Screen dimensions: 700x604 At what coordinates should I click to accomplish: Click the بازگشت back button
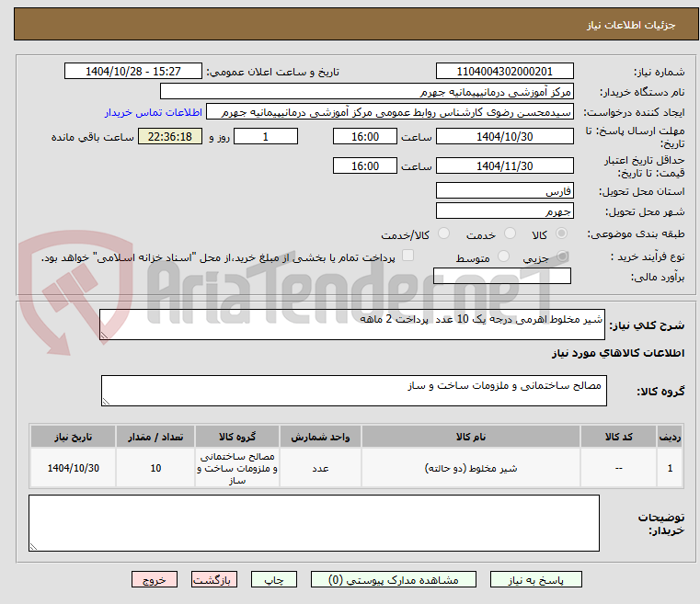click(213, 579)
